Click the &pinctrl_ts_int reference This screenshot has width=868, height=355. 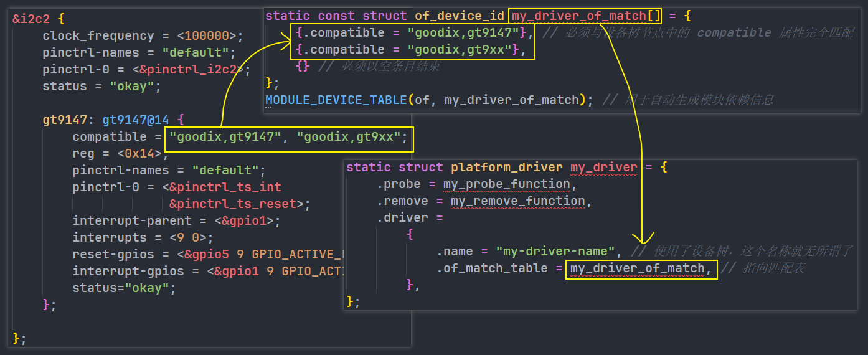pyautogui.click(x=225, y=187)
